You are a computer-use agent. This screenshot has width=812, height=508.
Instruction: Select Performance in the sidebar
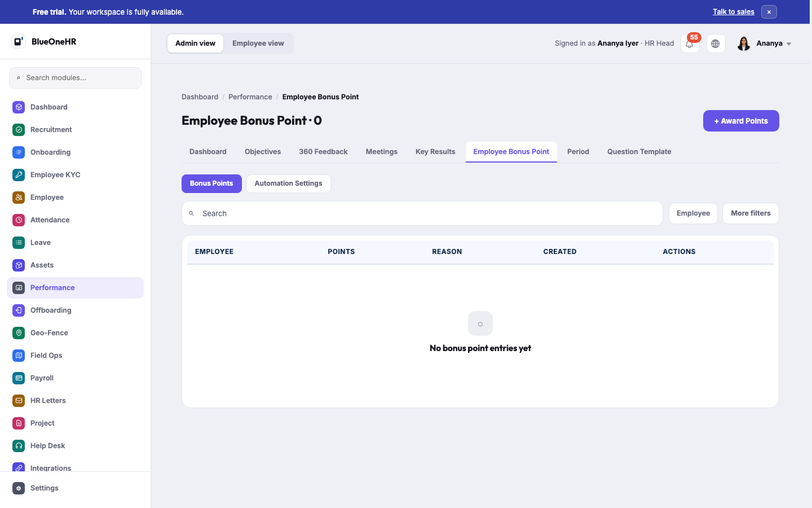pos(75,288)
